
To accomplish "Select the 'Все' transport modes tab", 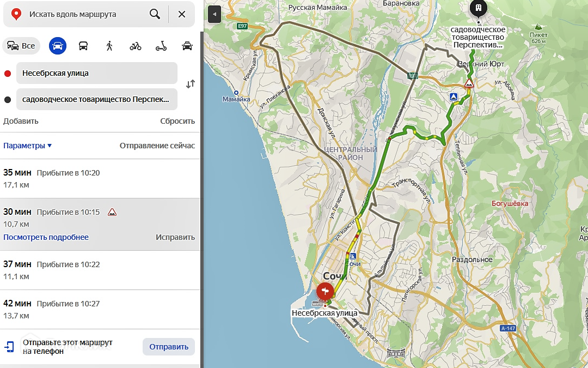I will (21, 46).
